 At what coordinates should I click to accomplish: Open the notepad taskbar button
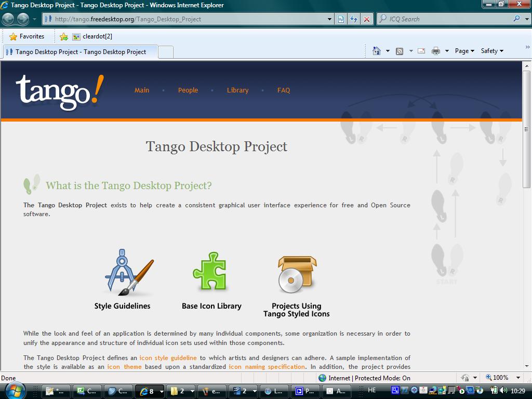[x=56, y=391]
